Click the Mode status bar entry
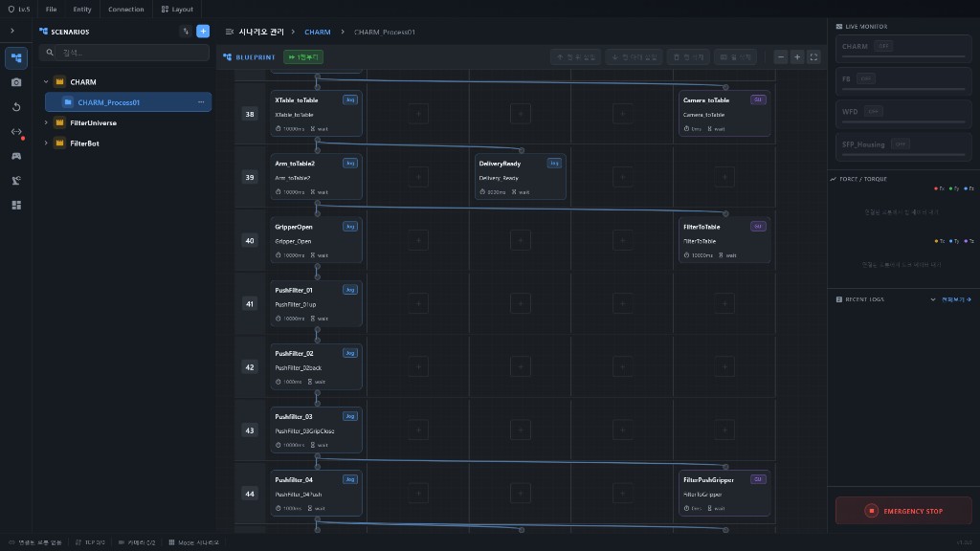The image size is (980, 551). pyautogui.click(x=193, y=542)
